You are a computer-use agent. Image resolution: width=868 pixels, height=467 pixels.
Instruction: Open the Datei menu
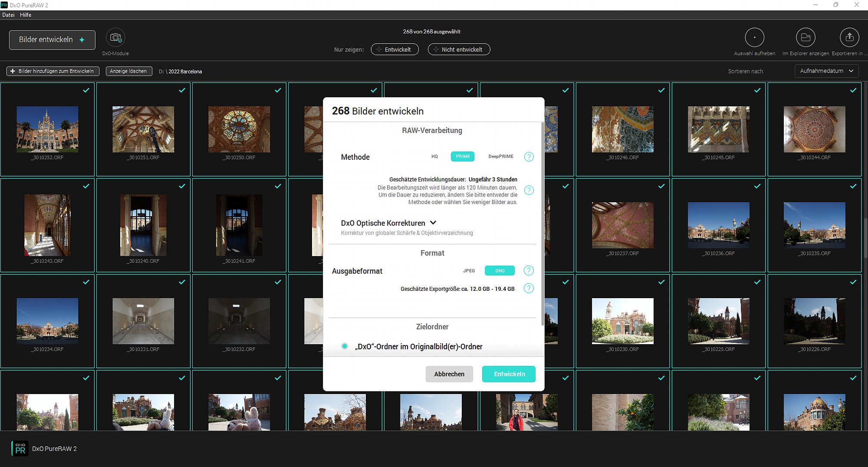point(8,15)
